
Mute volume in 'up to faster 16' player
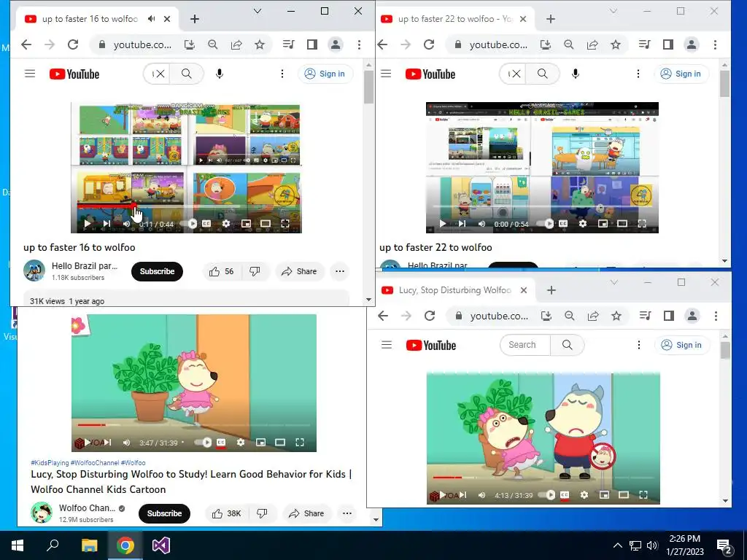click(126, 223)
